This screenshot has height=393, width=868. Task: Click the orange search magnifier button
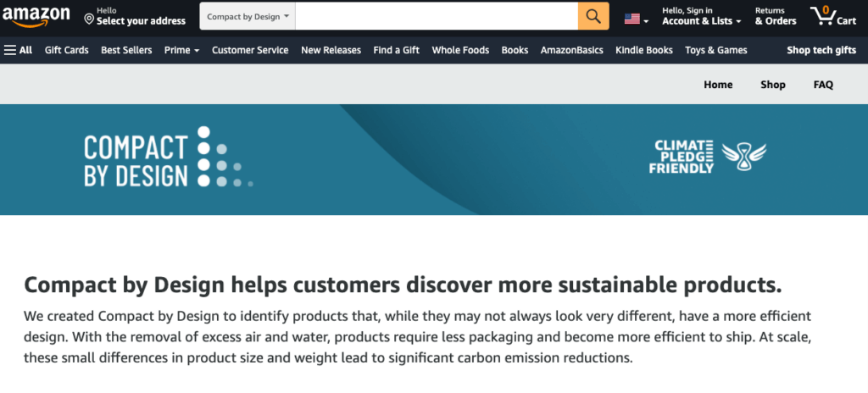tap(593, 16)
